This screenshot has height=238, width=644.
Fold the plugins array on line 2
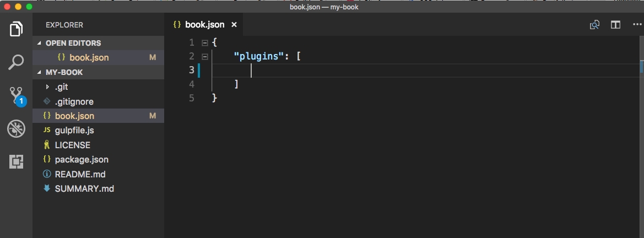205,56
